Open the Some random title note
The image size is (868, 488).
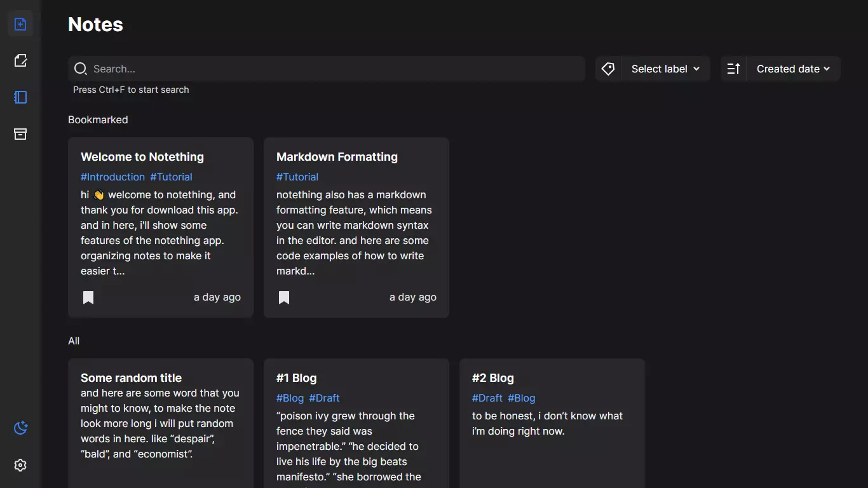point(131,378)
